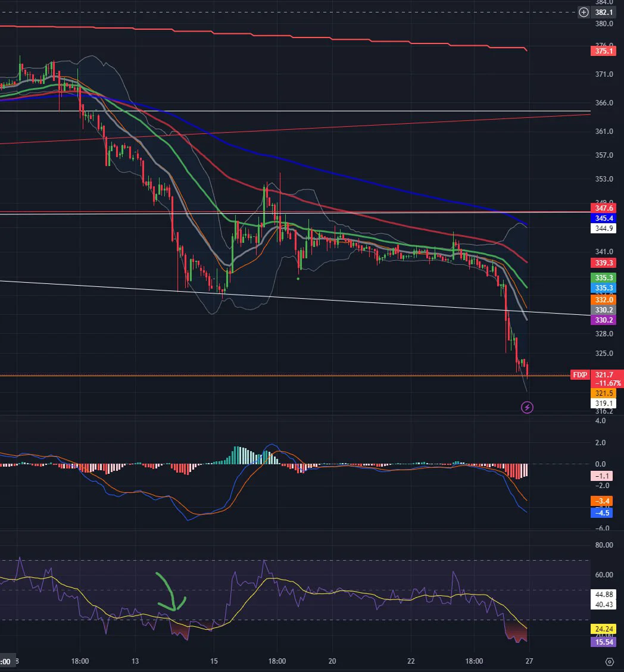Click the green 335.3 price label
The height and width of the screenshot is (672, 624).
[603, 278]
